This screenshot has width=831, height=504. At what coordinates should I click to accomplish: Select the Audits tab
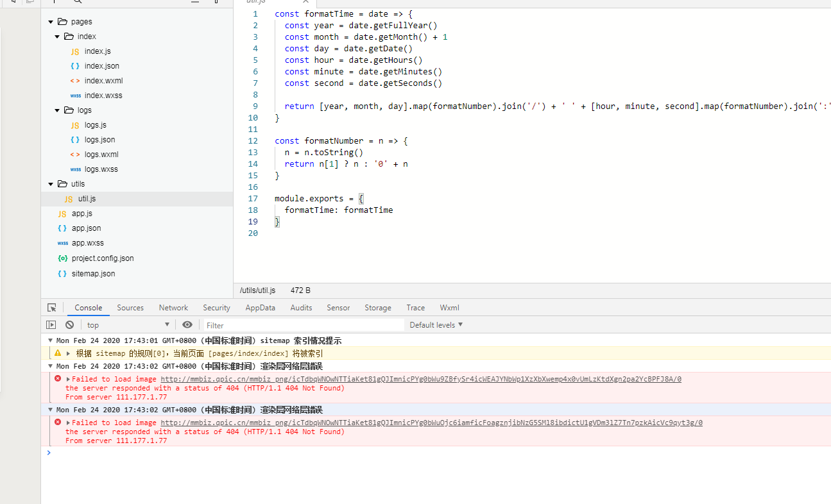pos(302,308)
